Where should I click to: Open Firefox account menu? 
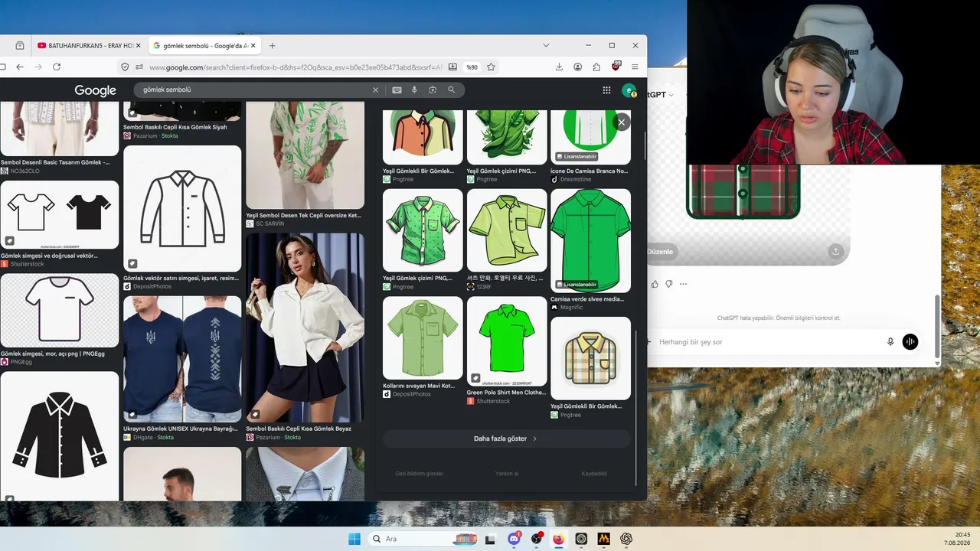[x=578, y=67]
